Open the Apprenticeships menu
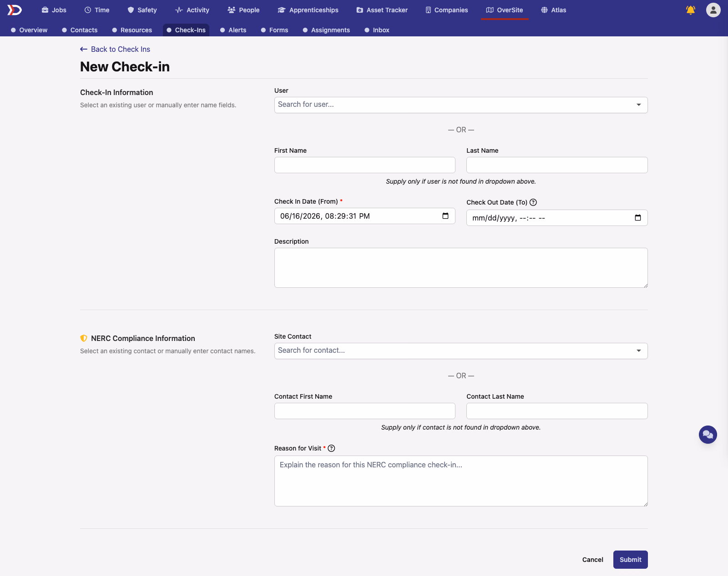This screenshot has width=728, height=576. [x=308, y=10]
